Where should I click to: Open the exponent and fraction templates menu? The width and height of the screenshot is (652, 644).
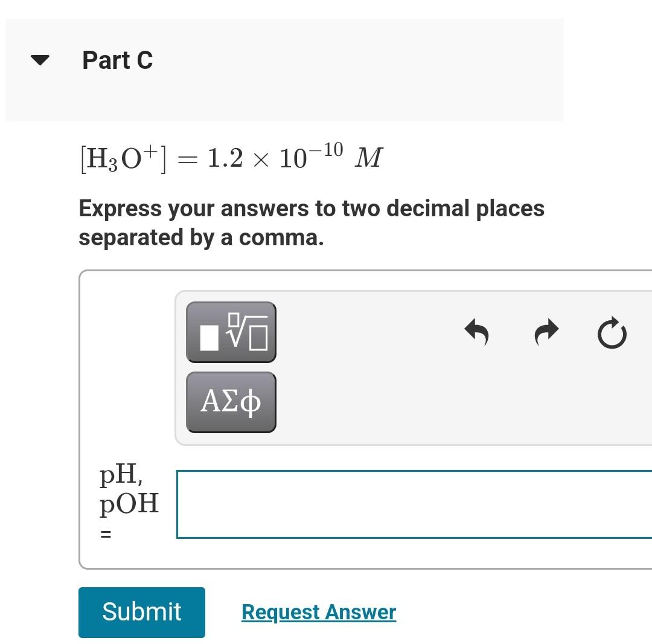tap(231, 333)
